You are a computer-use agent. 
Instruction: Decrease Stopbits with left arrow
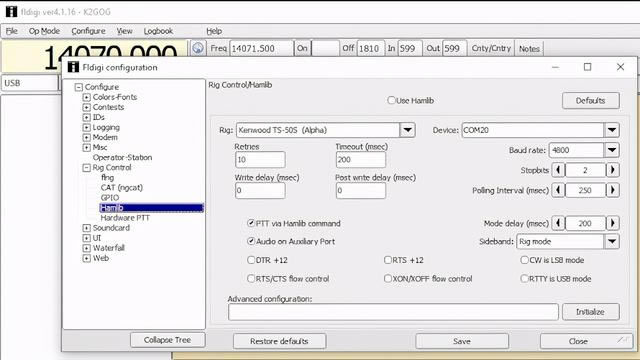click(x=558, y=170)
